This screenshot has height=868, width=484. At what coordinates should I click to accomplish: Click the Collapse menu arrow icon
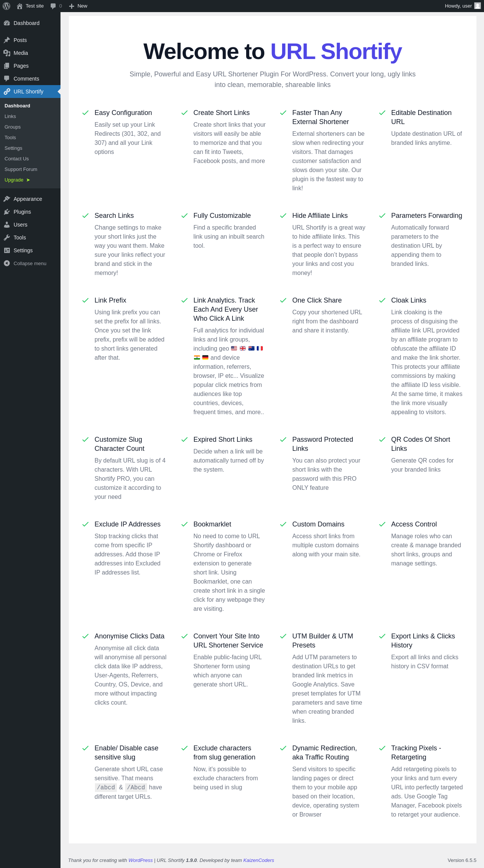point(7,263)
